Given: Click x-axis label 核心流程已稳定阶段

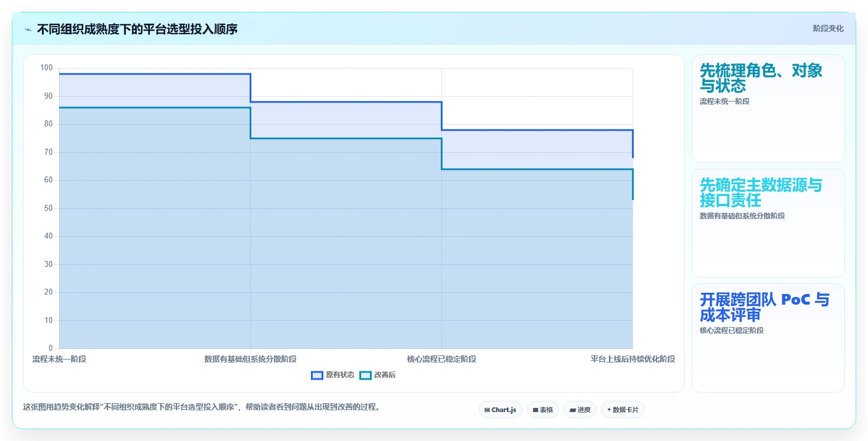Looking at the screenshot, I should 441,359.
